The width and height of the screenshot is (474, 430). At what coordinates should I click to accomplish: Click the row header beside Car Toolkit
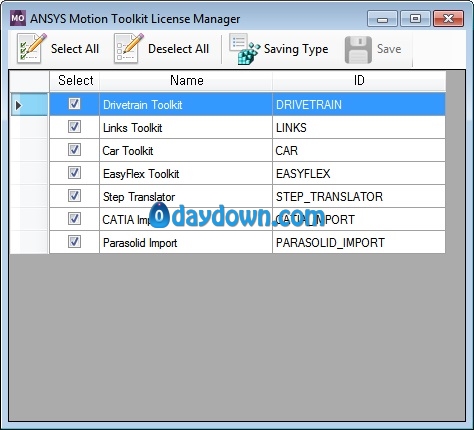[x=29, y=151]
